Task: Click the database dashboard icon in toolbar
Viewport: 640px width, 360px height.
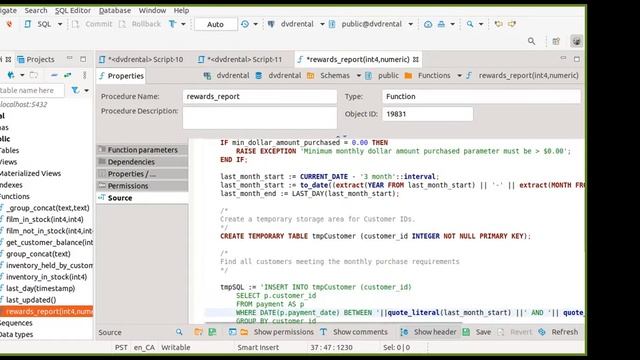Action: click(x=428, y=24)
